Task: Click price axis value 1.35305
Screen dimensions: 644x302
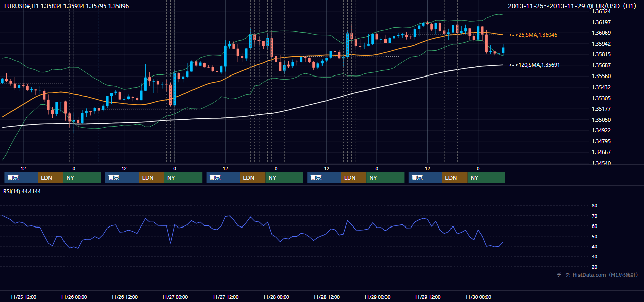Action: coord(601,98)
